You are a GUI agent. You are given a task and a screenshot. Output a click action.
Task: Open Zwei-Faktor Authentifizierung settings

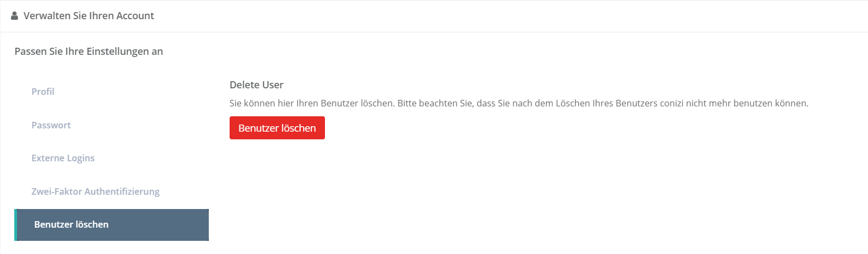coord(95,191)
